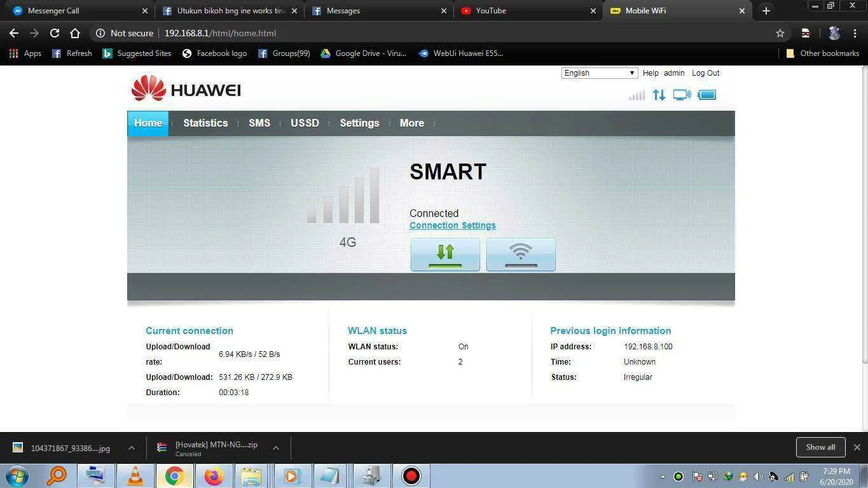868x488 pixels.
Task: Click the browser home icon
Action: tap(75, 33)
